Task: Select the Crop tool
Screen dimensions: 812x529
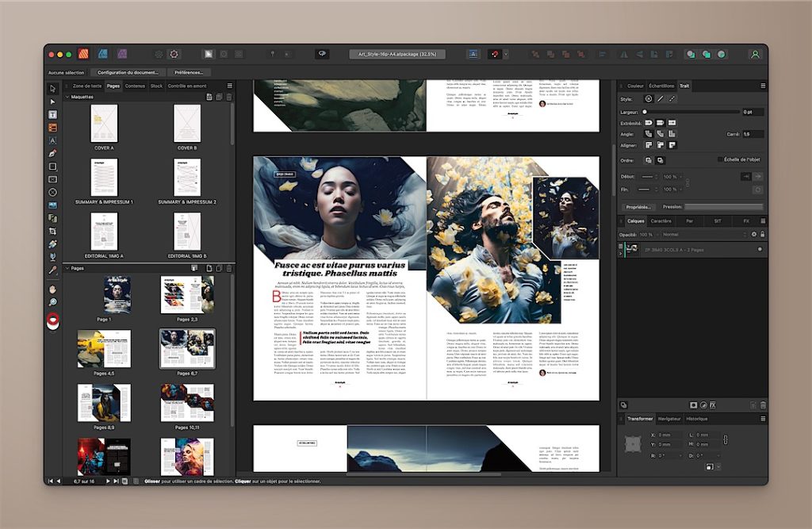Action: click(x=53, y=230)
